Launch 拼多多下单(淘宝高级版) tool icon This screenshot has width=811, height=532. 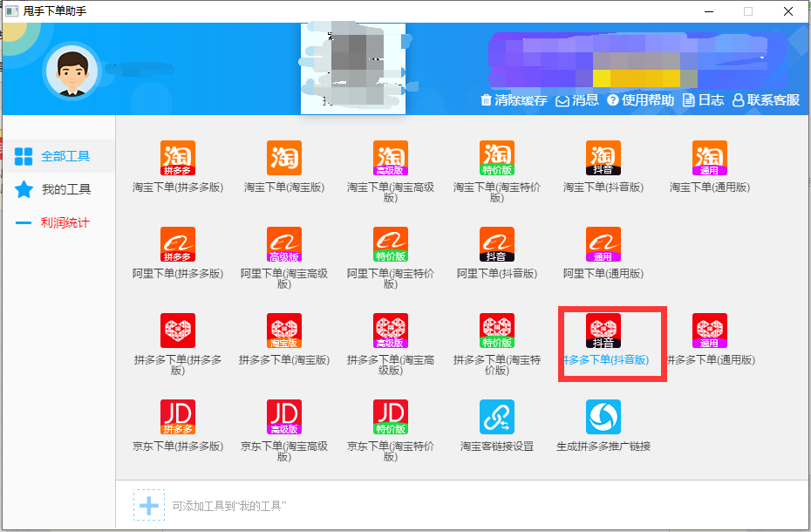pyautogui.click(x=391, y=331)
